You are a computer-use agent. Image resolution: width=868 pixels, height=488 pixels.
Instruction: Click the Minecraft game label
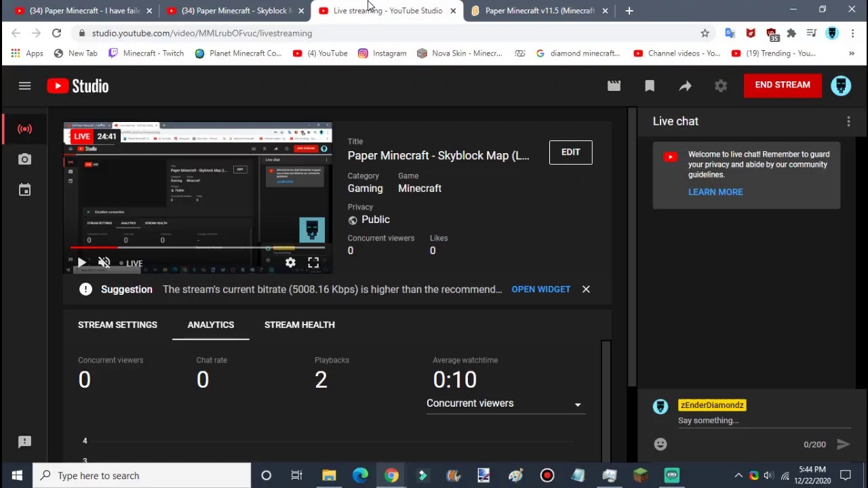420,188
